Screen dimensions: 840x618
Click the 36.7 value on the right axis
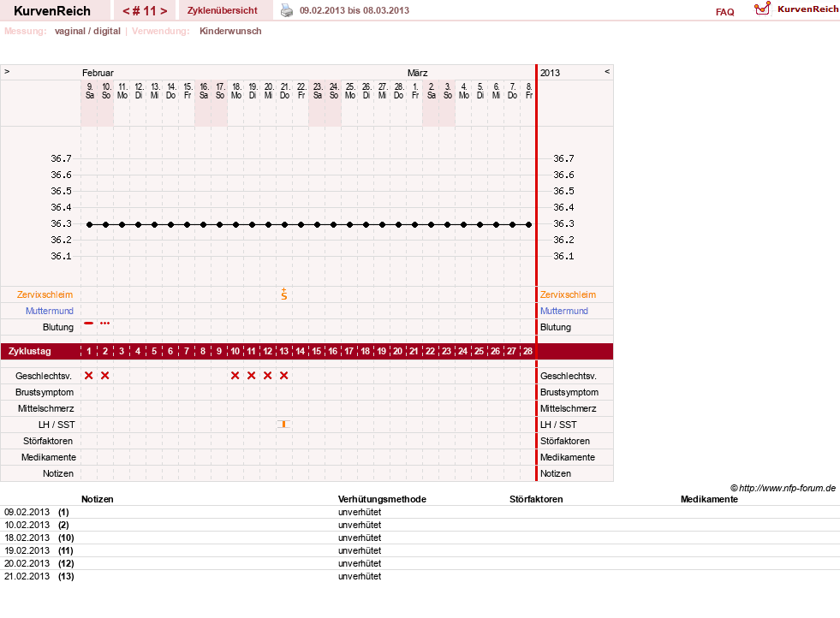tap(563, 158)
